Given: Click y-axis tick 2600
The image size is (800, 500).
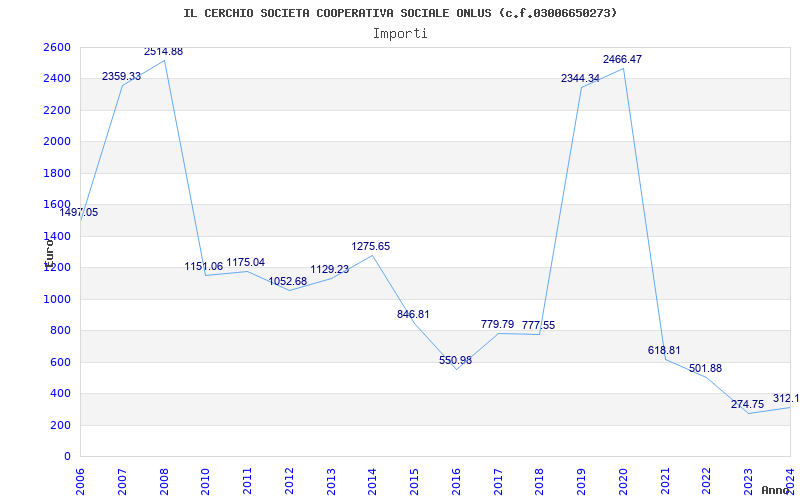Looking at the screenshot, I should tap(55, 47).
